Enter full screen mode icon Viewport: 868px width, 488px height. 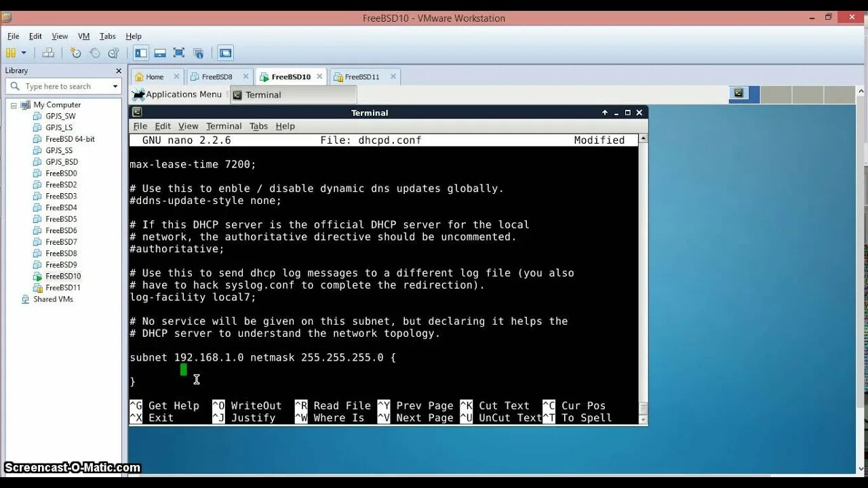[x=179, y=53]
